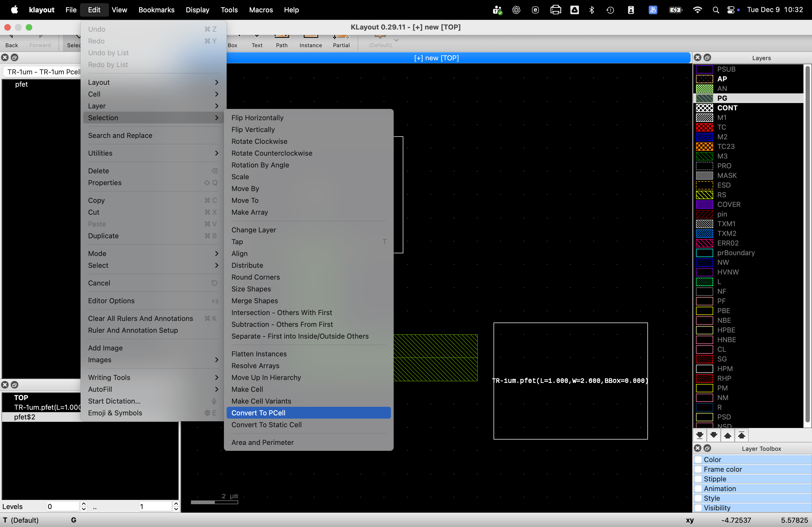Select pfet$2 in the cell list

click(24, 416)
